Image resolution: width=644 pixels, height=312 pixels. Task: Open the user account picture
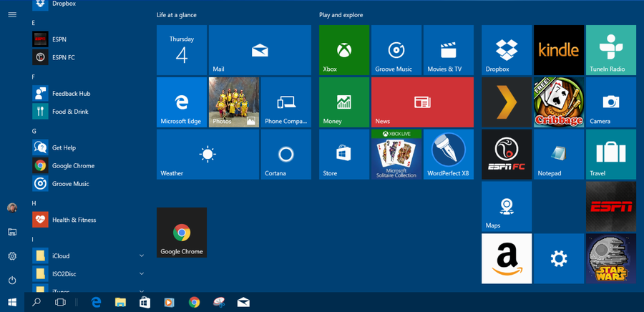(12, 208)
